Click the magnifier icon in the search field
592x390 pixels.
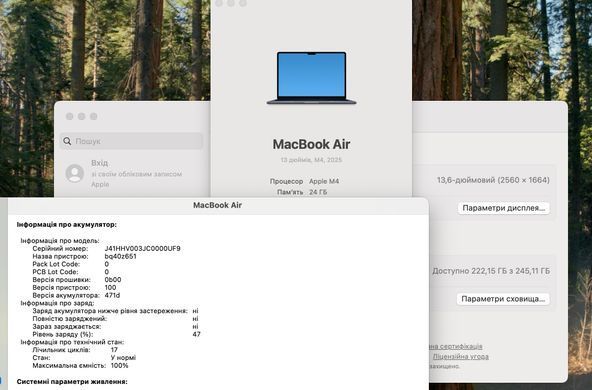[x=67, y=141]
